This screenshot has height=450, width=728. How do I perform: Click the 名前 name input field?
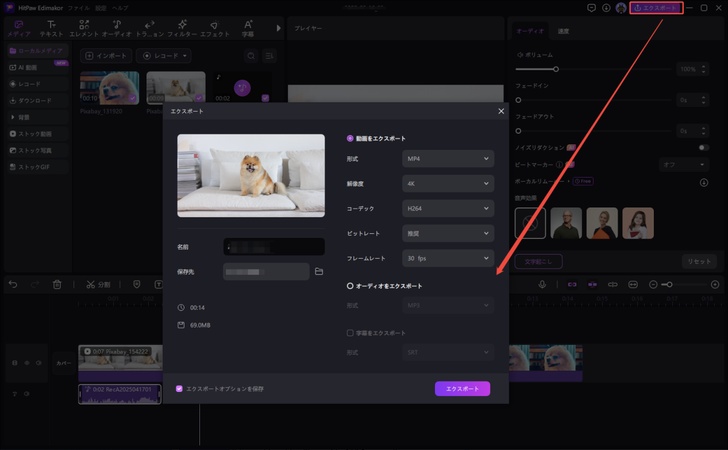[274, 247]
